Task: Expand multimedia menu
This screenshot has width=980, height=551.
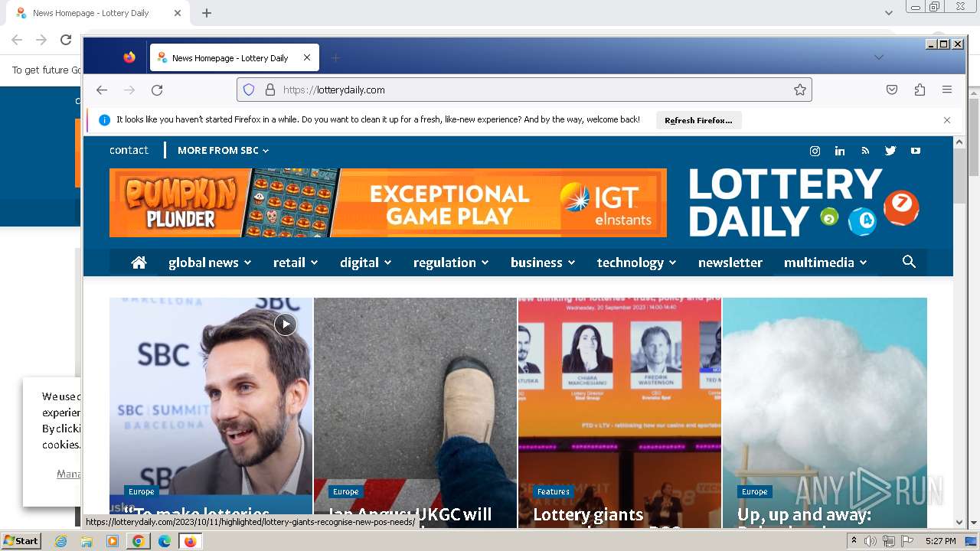Action: click(x=825, y=262)
